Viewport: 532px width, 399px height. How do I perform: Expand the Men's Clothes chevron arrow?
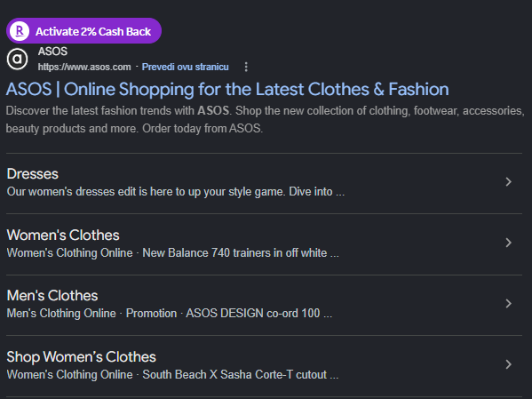pos(508,303)
